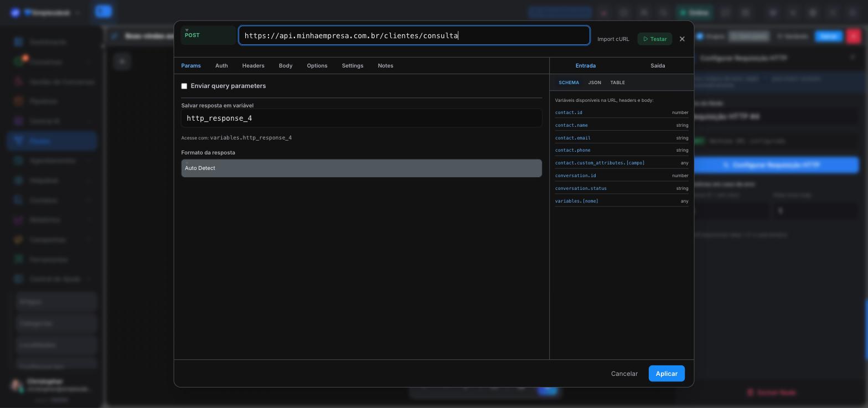868x408 pixels.
Task: Select the TABLE view
Action: pos(617,82)
